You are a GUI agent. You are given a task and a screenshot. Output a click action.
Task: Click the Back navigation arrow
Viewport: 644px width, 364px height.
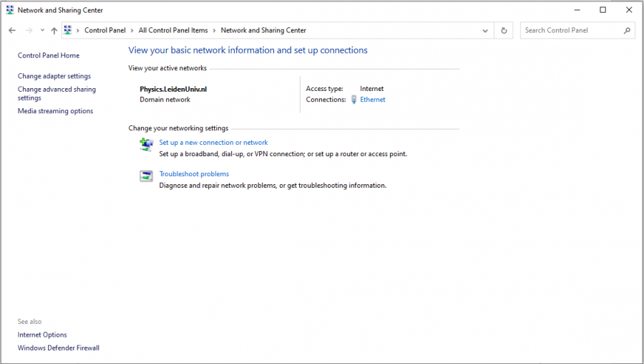pos(12,31)
